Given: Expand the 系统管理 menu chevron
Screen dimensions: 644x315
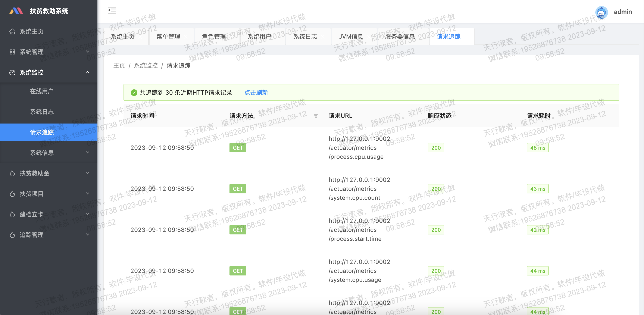Looking at the screenshot, I should (x=88, y=52).
